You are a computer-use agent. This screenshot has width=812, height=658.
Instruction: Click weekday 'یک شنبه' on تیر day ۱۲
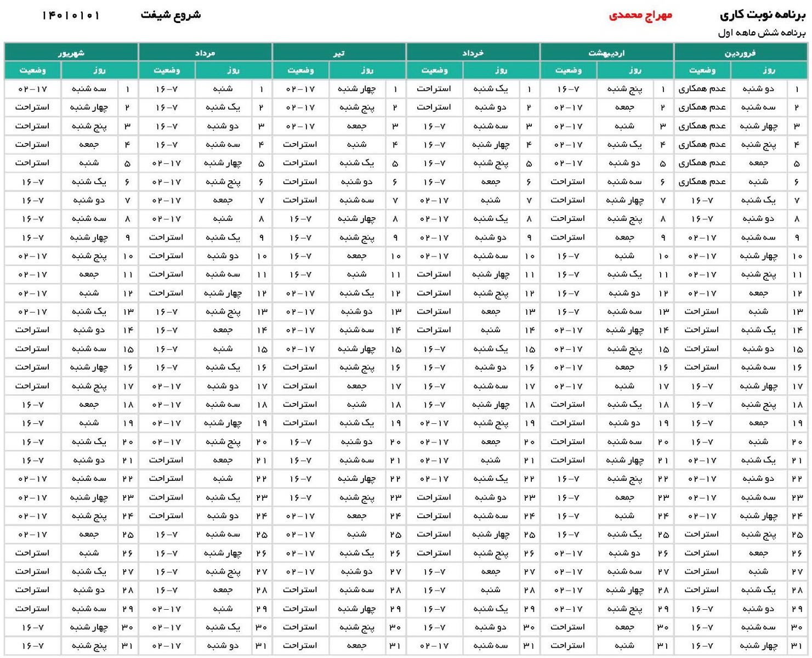tap(357, 293)
